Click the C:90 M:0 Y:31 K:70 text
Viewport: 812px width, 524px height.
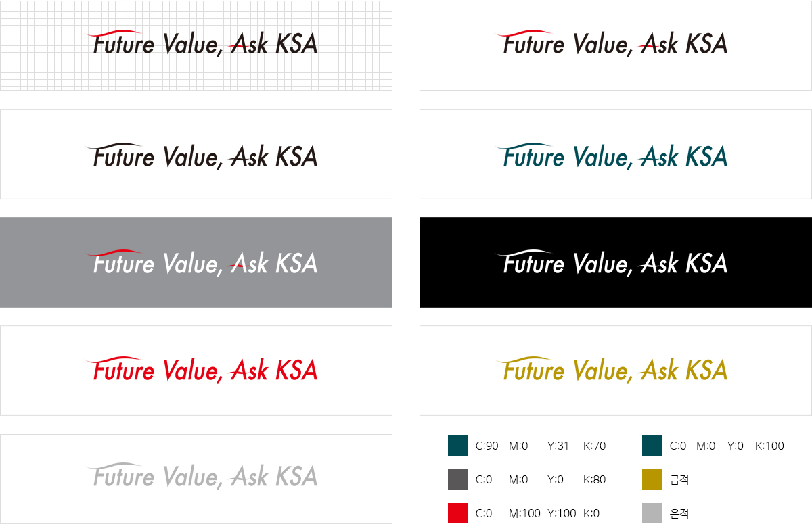click(541, 446)
